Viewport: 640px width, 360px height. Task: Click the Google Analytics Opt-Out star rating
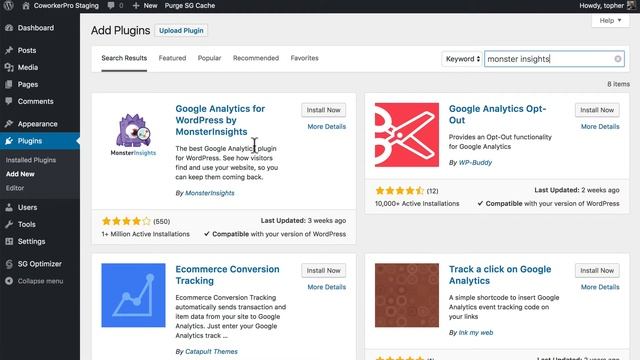tap(400, 191)
